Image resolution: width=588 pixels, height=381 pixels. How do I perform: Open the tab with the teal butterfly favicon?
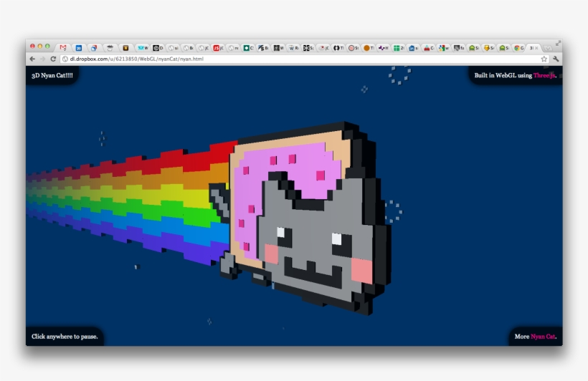point(143,48)
